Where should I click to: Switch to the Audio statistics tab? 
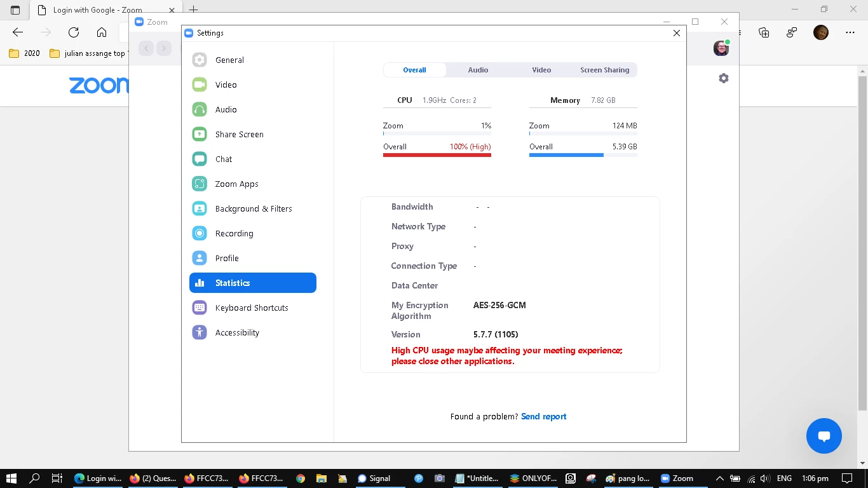click(x=478, y=70)
